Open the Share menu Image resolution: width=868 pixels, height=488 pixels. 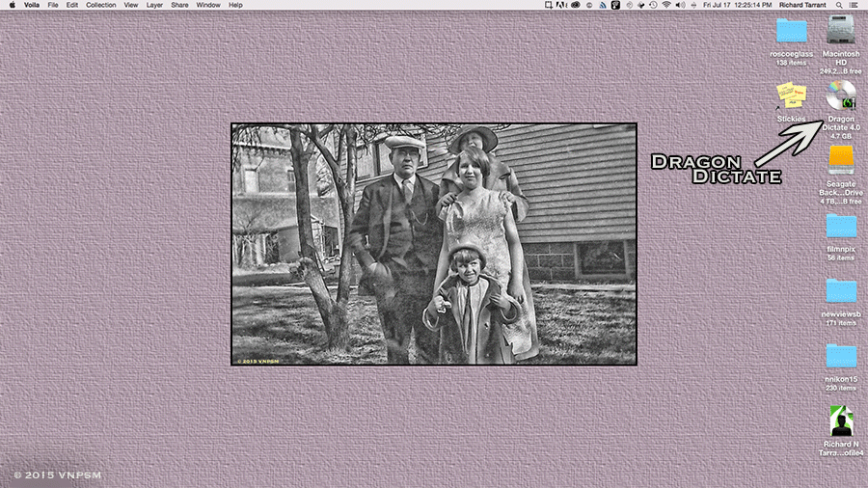click(180, 5)
